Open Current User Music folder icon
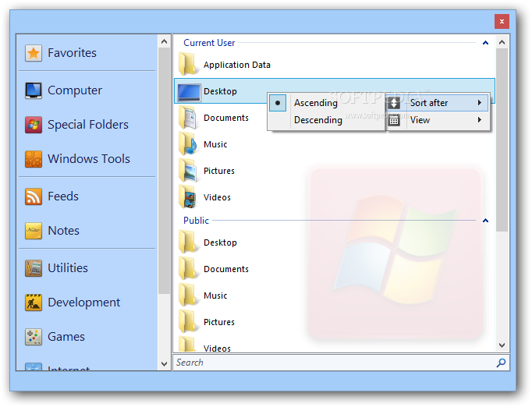The image size is (532, 407). coord(188,143)
